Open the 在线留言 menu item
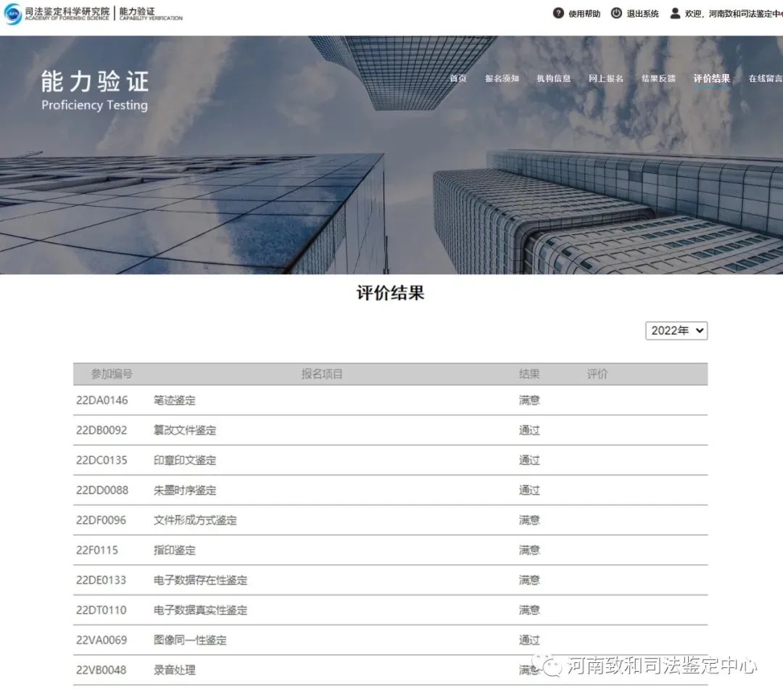Image resolution: width=783 pixels, height=700 pixels. pyautogui.click(x=765, y=78)
